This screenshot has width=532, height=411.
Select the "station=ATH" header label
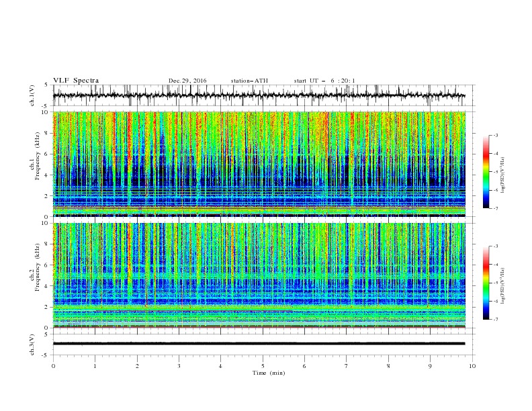249,81
